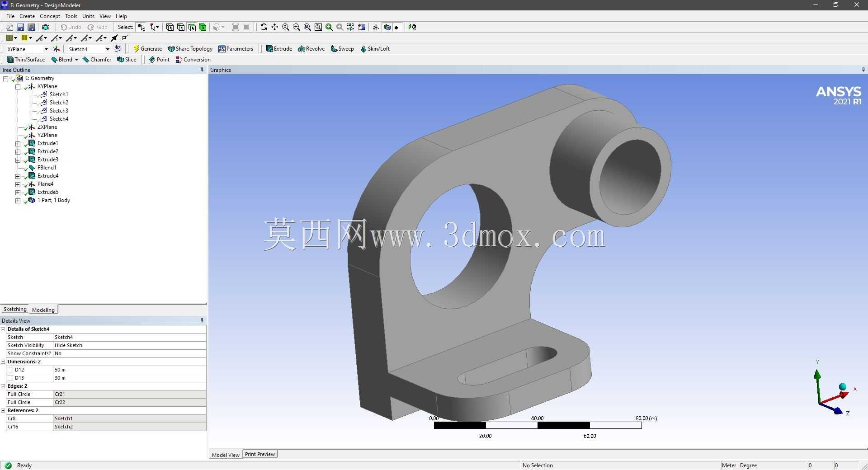868x470 pixels.
Task: Open the Blend dropdown arrow
Action: coord(76,60)
